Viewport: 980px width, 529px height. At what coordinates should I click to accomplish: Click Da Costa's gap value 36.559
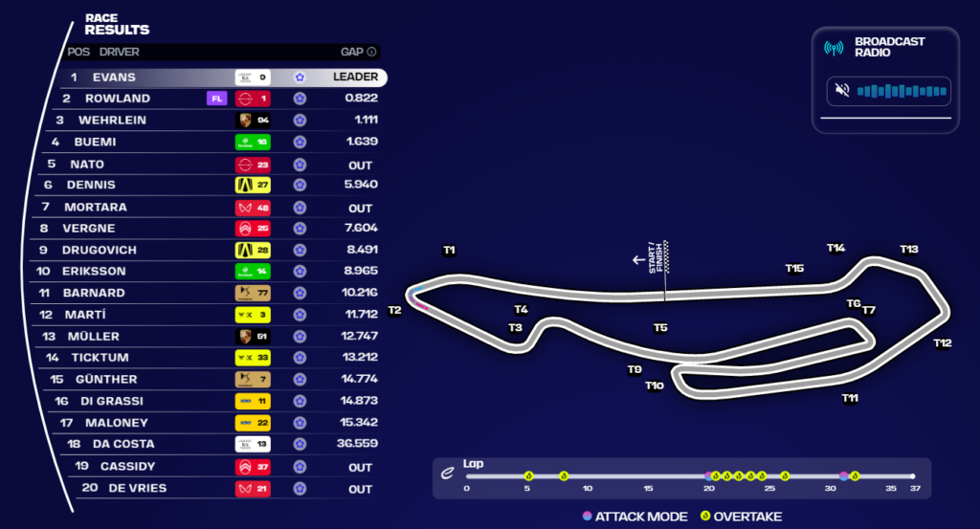358,444
